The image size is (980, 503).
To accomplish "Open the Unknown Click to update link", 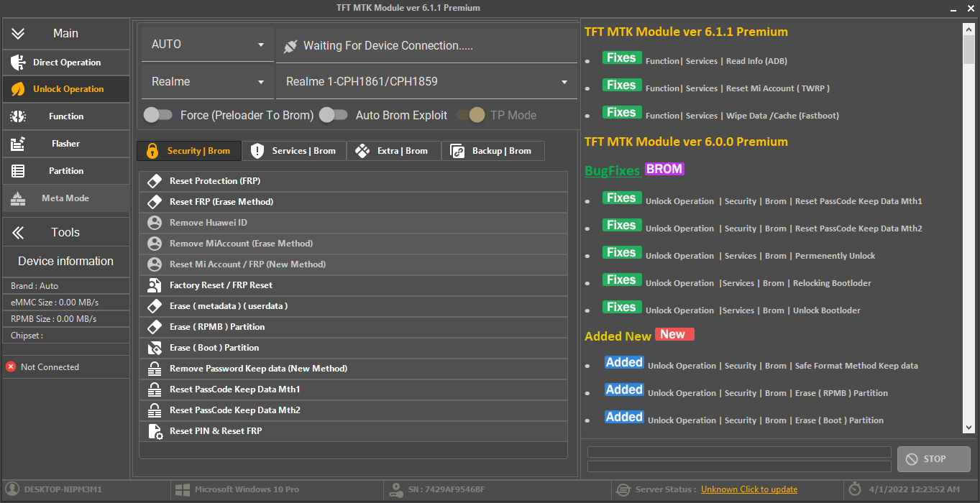I will pos(748,489).
